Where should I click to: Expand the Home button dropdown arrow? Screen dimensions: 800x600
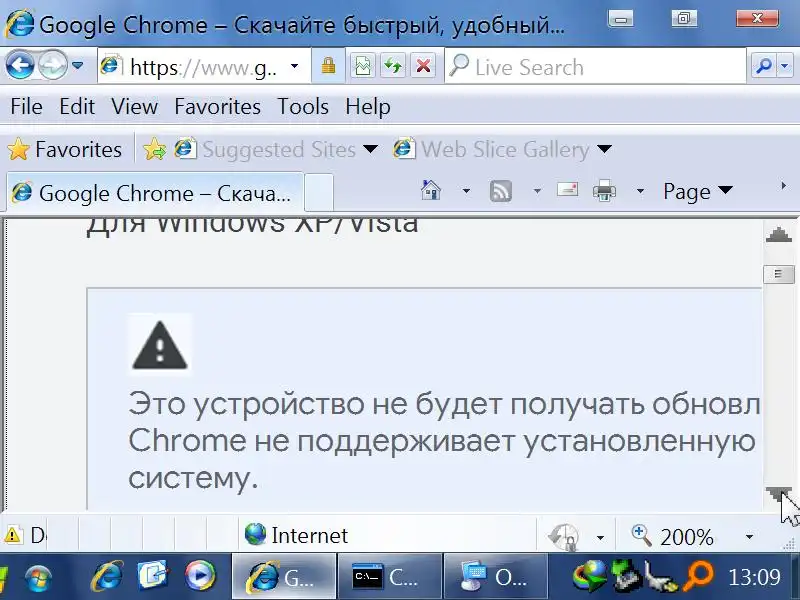[466, 191]
